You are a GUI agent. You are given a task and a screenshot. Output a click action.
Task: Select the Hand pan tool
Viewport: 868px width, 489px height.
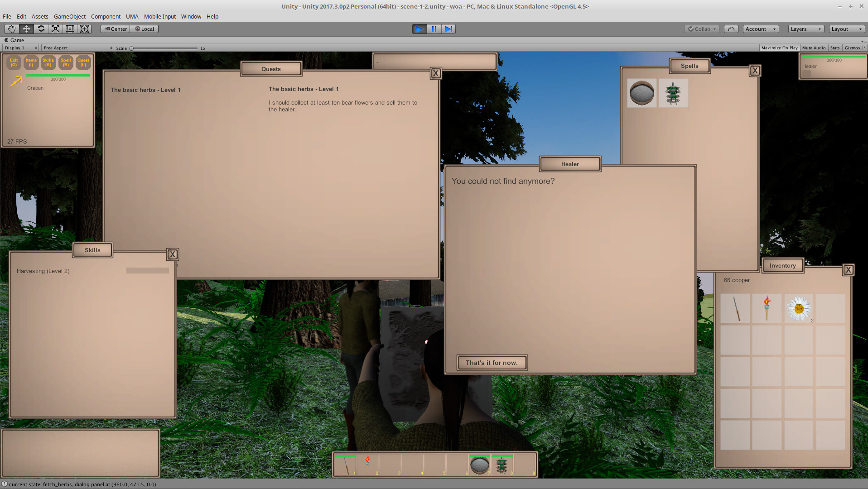(x=11, y=29)
